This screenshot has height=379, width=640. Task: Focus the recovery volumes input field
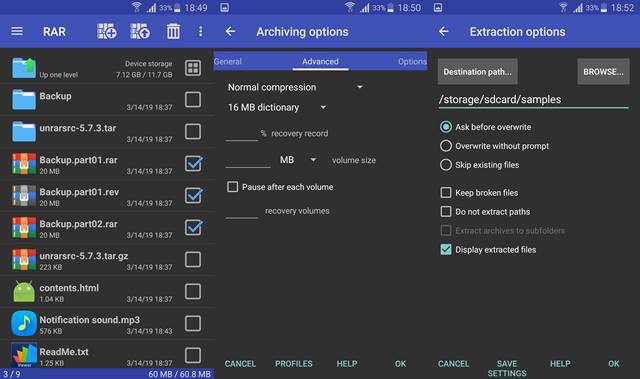coord(242,211)
